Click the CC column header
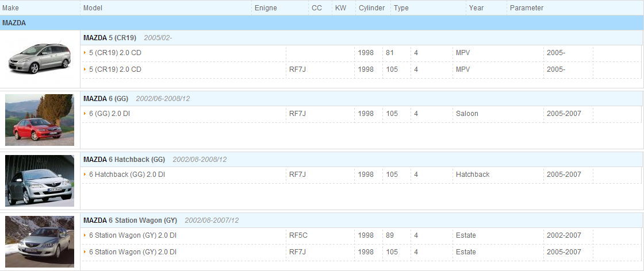The height and width of the screenshot is (271, 644). click(317, 8)
